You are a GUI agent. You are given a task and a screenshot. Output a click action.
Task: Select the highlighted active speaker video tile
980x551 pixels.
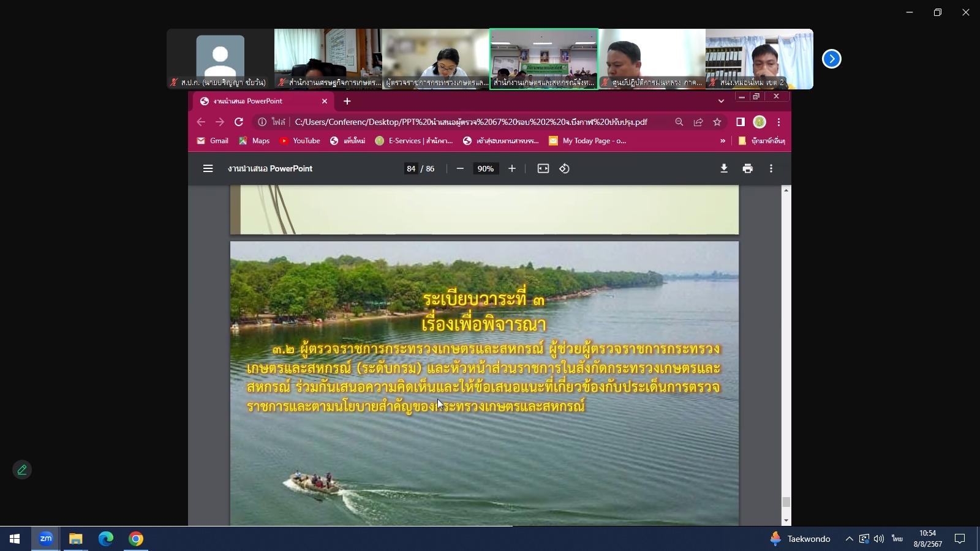544,59
